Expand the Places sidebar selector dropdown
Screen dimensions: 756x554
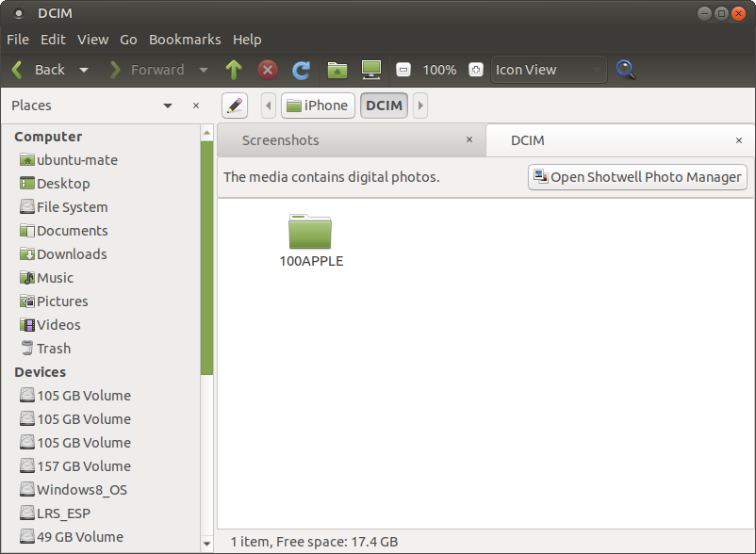[x=168, y=106]
